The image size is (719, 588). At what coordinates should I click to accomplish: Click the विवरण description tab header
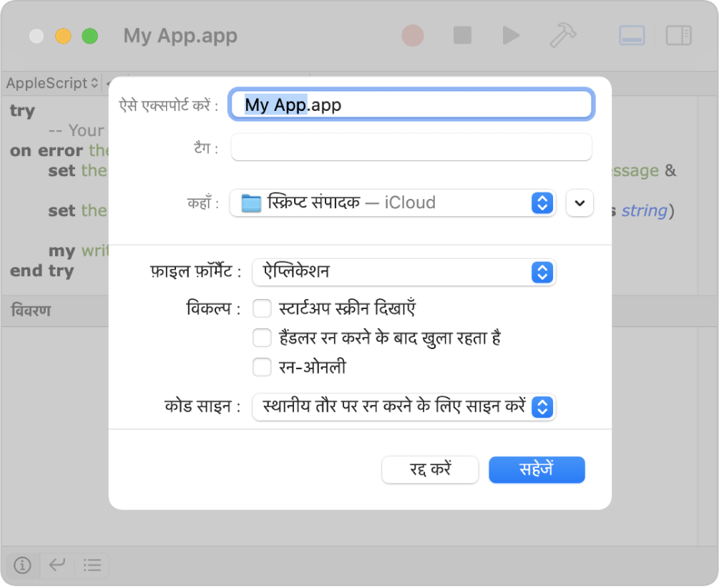tap(31, 310)
